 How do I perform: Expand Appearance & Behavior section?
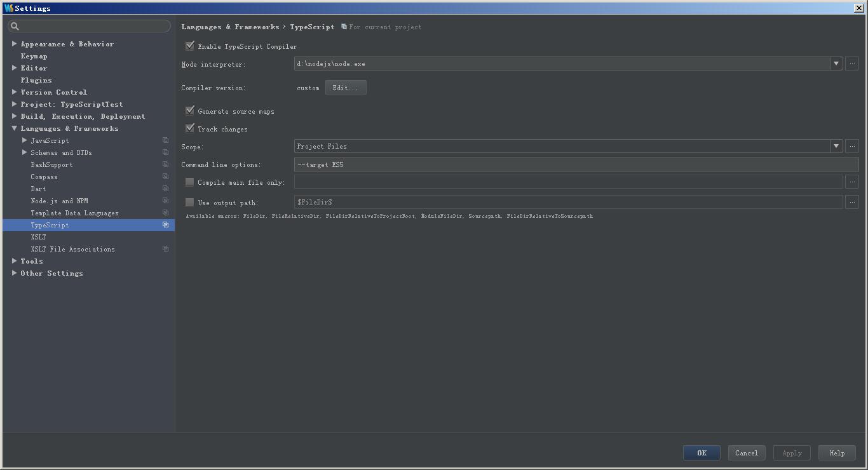(x=14, y=44)
